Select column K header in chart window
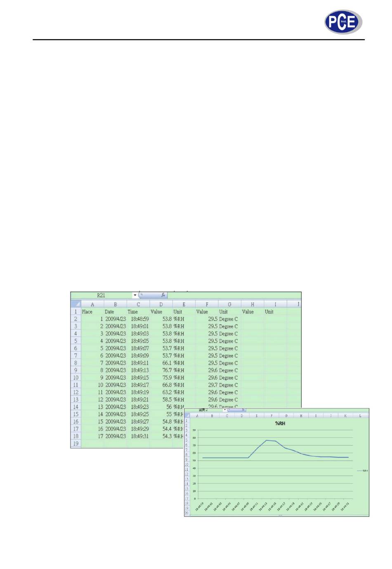 click(345, 416)
